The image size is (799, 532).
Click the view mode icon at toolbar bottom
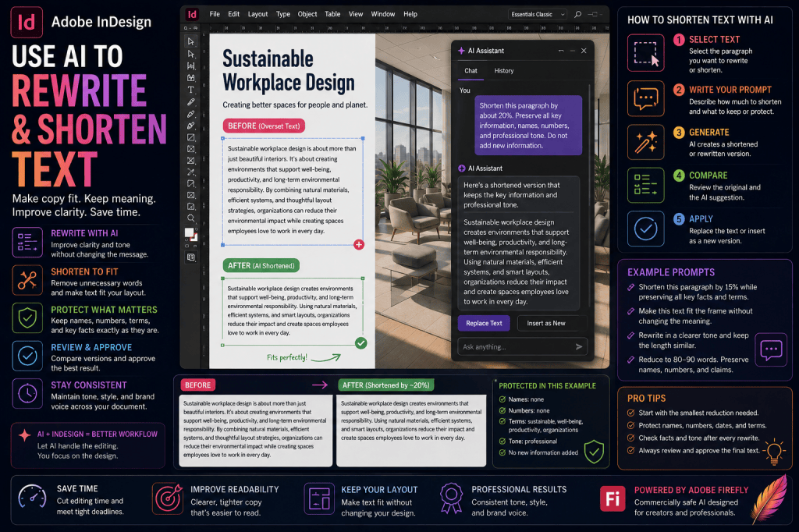click(191, 257)
